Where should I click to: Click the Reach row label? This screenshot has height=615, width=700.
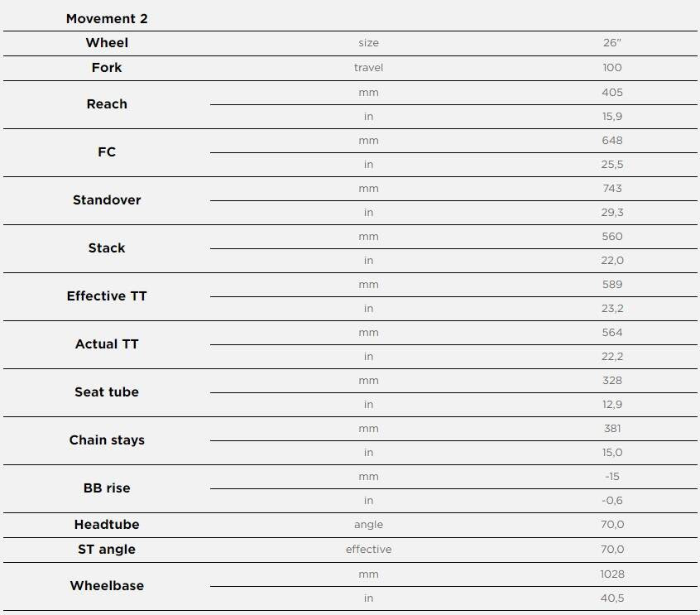pyautogui.click(x=107, y=104)
